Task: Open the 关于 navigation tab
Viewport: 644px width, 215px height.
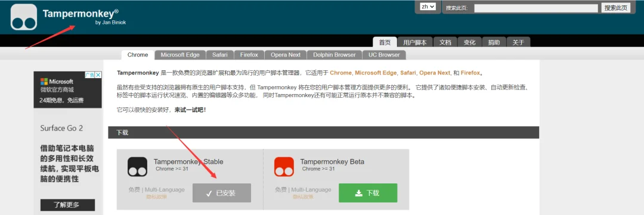Action: 519,42
